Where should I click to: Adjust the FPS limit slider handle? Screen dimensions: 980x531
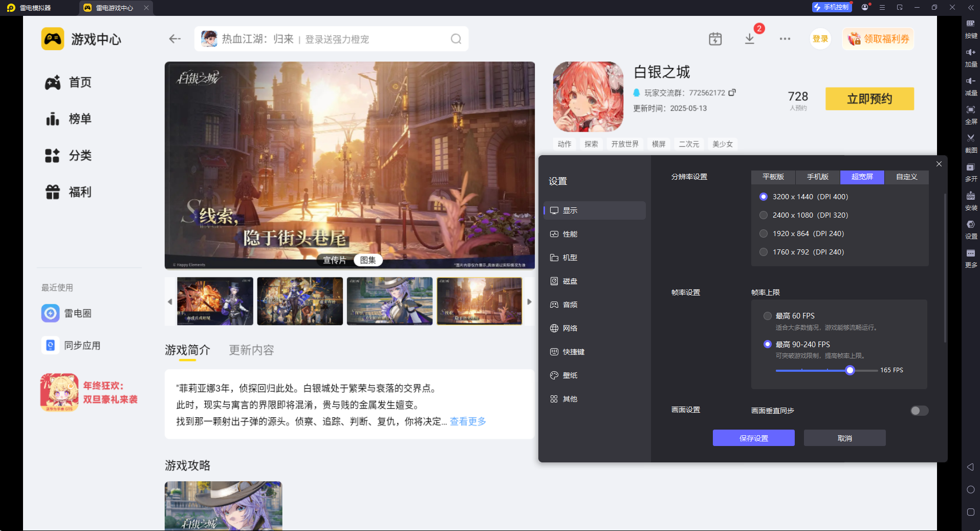pos(850,370)
